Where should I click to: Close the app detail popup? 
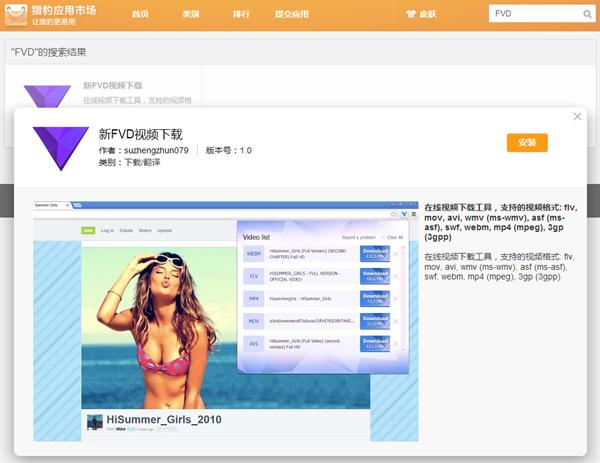pos(577,116)
